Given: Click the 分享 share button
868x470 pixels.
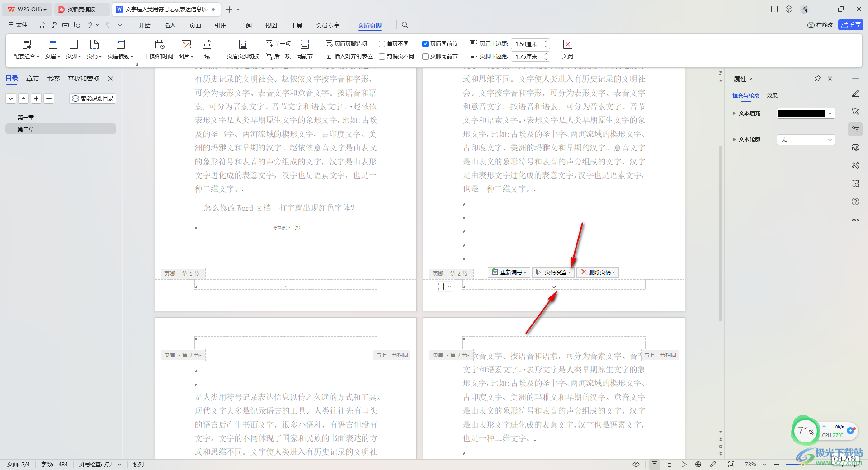Looking at the screenshot, I should [851, 25].
